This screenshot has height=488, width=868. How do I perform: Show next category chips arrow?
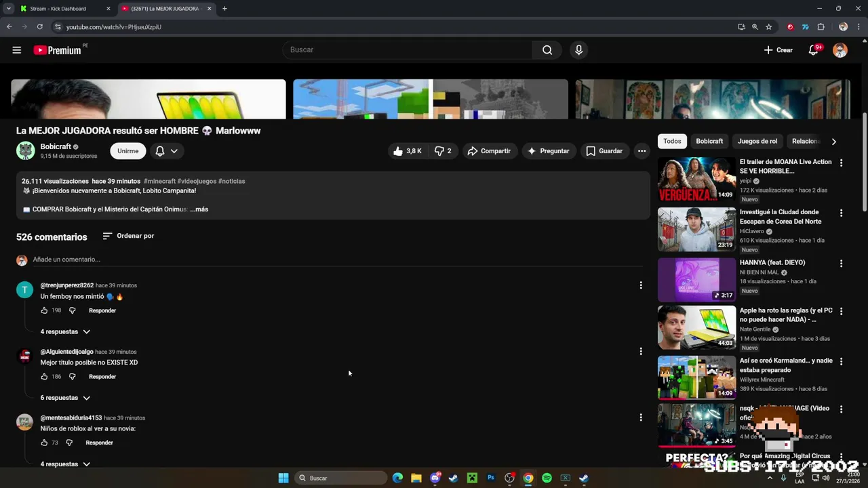point(834,142)
